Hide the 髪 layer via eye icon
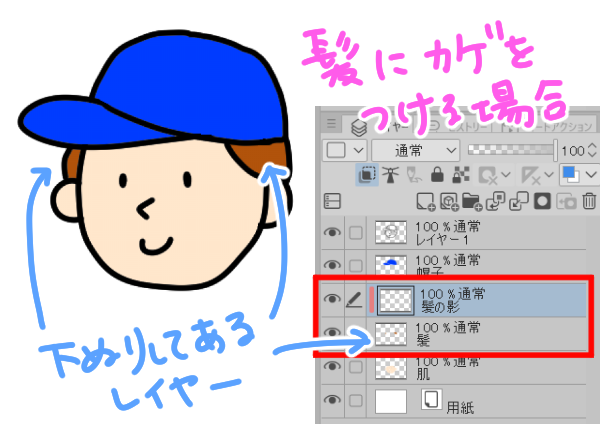 332,332
